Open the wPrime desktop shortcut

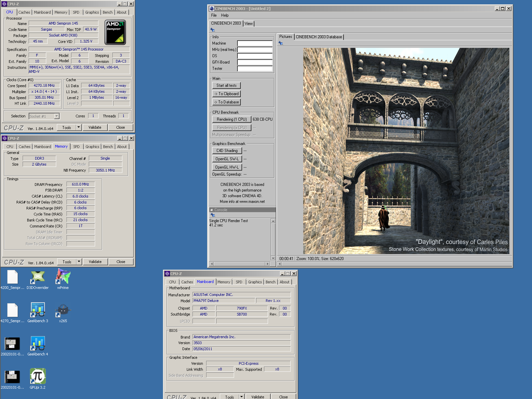pos(63,280)
